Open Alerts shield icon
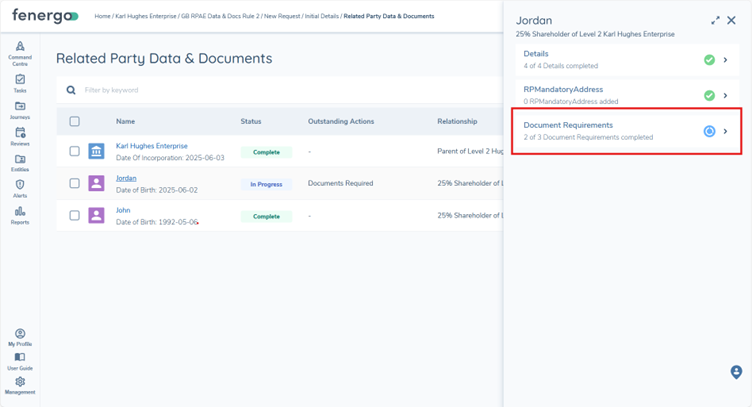752x407 pixels. [20, 187]
